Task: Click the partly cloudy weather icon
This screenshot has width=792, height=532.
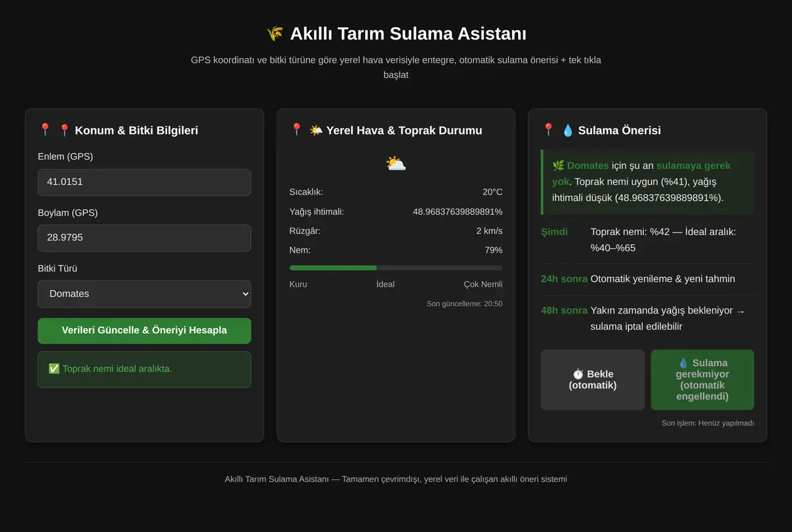Action: click(396, 164)
